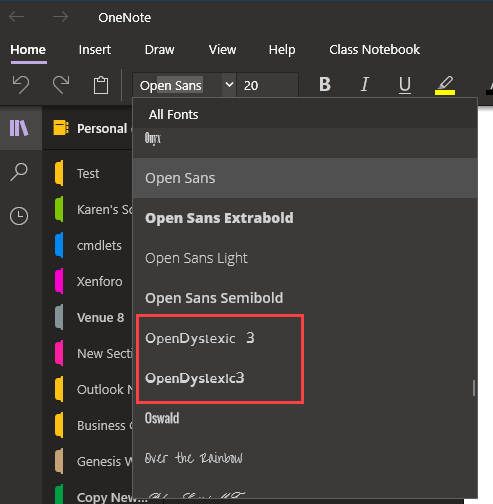Open the Search magnifier in sidebar
The width and height of the screenshot is (493, 504).
click(x=19, y=172)
